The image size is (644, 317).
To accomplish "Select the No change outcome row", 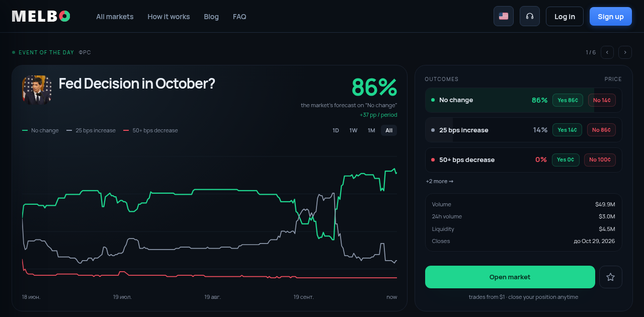I will click(524, 100).
